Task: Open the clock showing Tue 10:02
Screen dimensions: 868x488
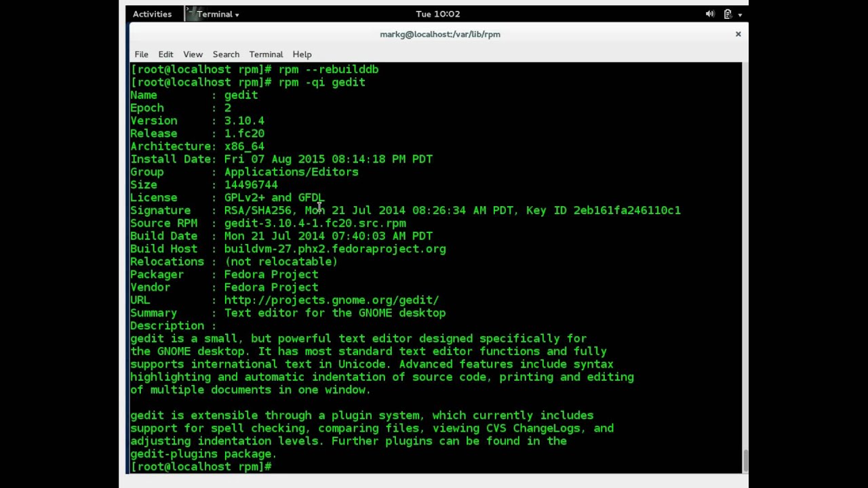Action: [437, 14]
